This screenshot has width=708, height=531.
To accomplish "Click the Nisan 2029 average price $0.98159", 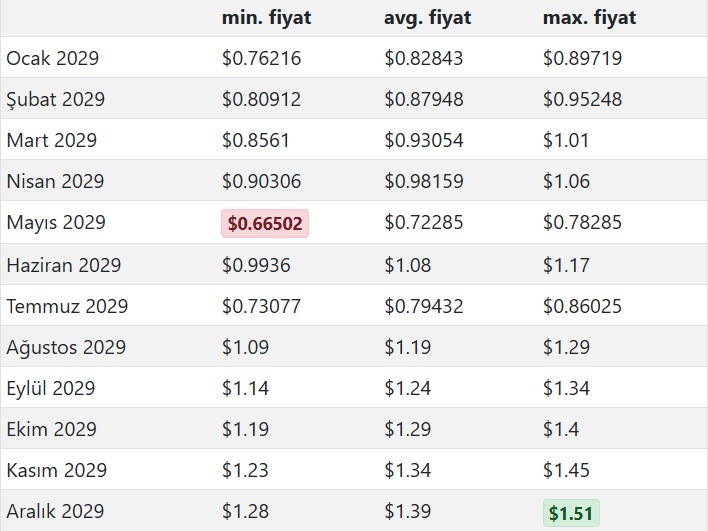I will [424, 182].
